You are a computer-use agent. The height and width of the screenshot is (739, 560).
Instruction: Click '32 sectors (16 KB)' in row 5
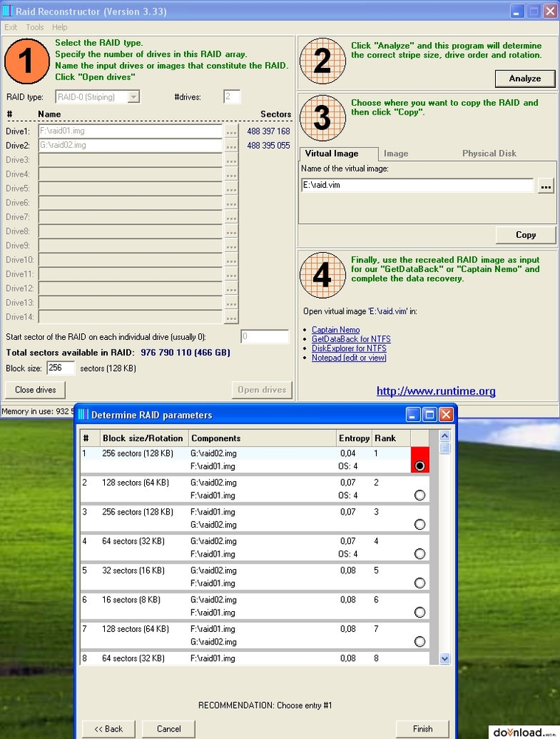point(133,571)
